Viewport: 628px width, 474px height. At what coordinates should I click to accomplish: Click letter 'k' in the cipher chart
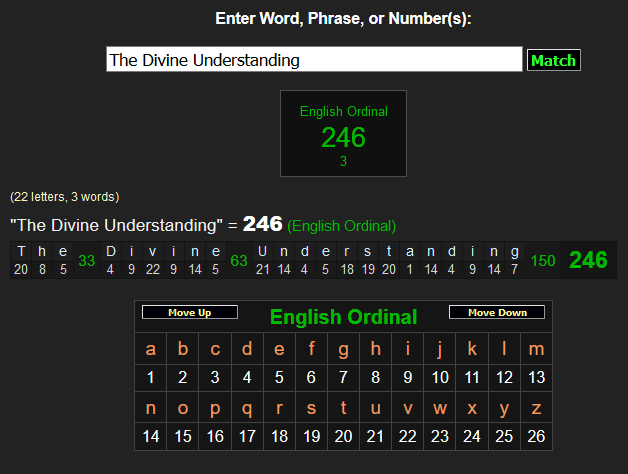coord(472,349)
